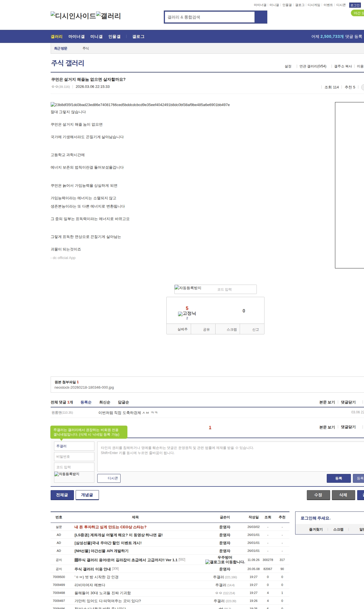The width and height of the screenshot is (364, 609).
Task: Click the 로그인해 주세요. link
Action: (316, 518)
